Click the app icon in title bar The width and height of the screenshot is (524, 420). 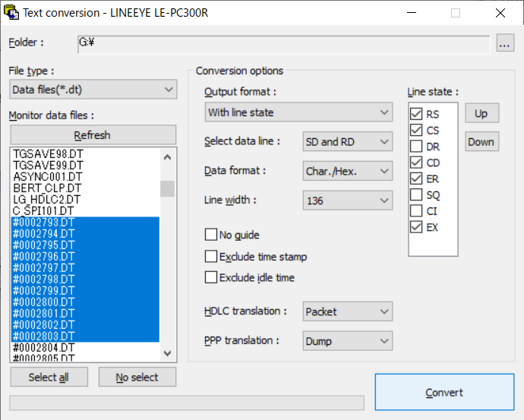coord(11,13)
